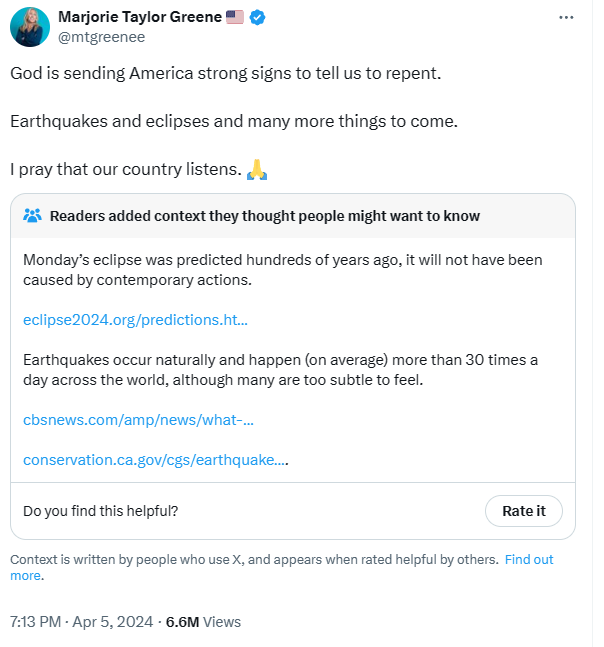
Task: Click the note text about earthquakes occurring naturally
Action: (281, 370)
